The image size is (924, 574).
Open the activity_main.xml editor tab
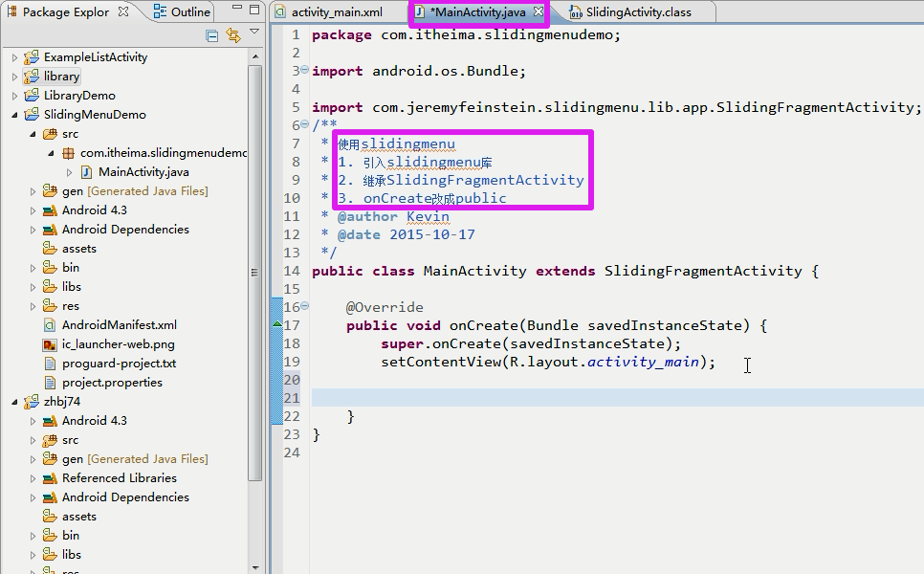pos(336,12)
